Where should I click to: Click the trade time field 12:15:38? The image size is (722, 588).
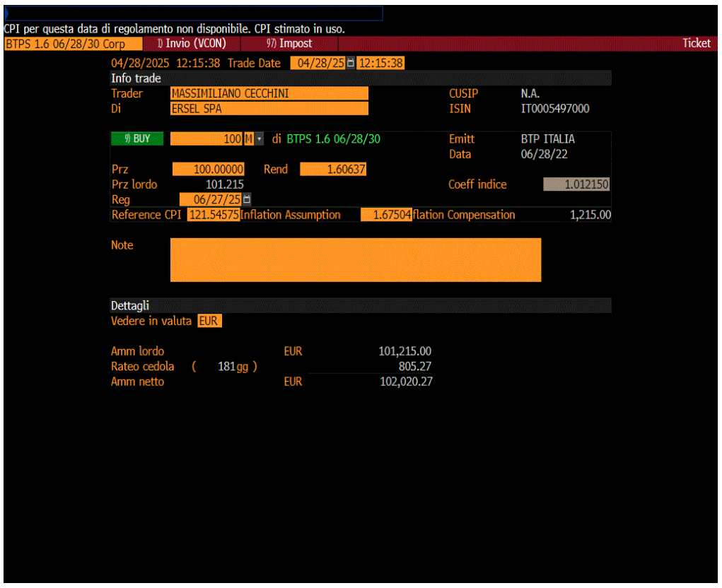click(380, 63)
